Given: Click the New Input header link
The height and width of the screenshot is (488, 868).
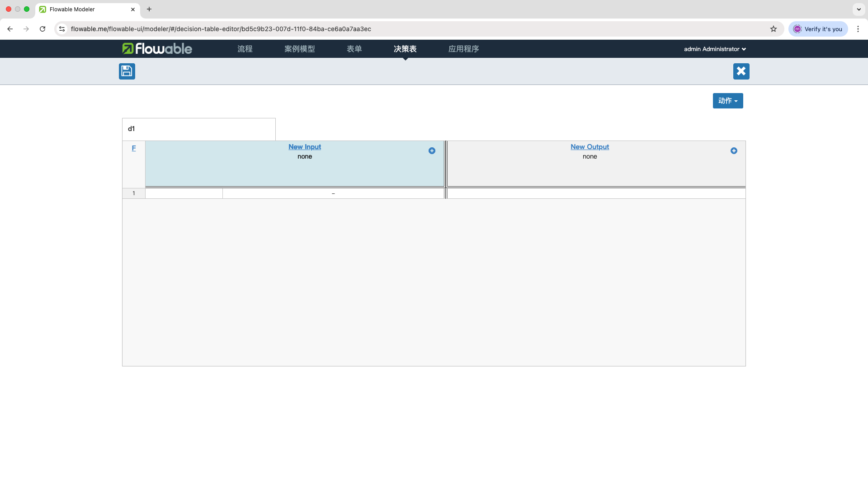Looking at the screenshot, I should pos(304,147).
